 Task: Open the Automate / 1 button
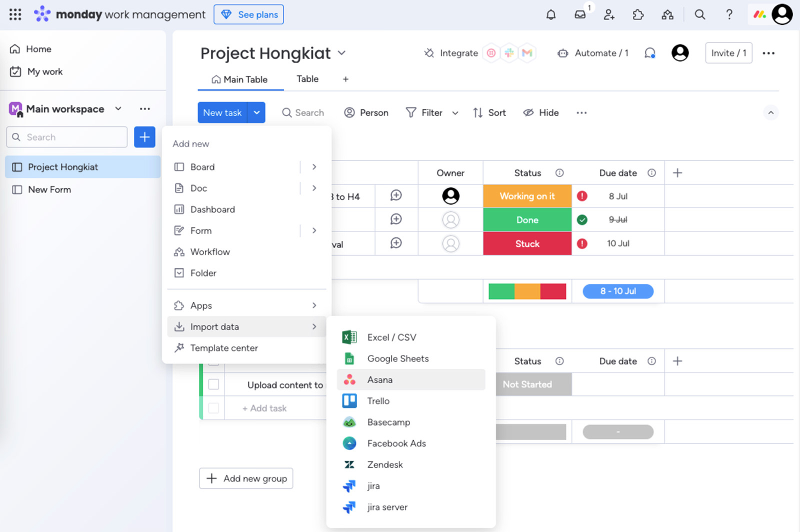tap(593, 53)
